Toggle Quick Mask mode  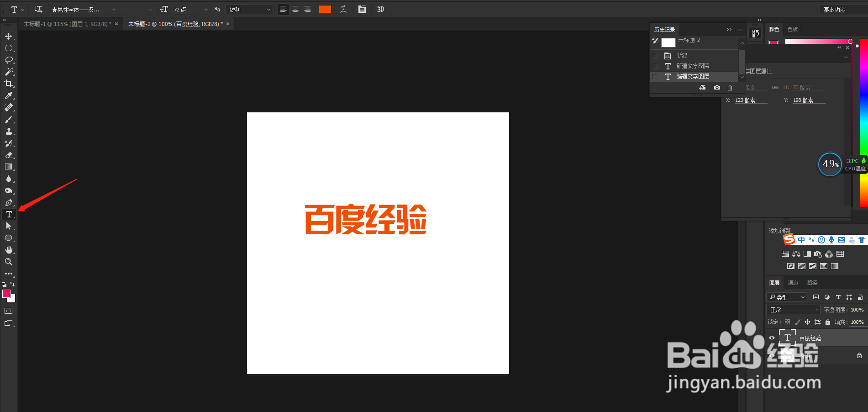pos(9,311)
